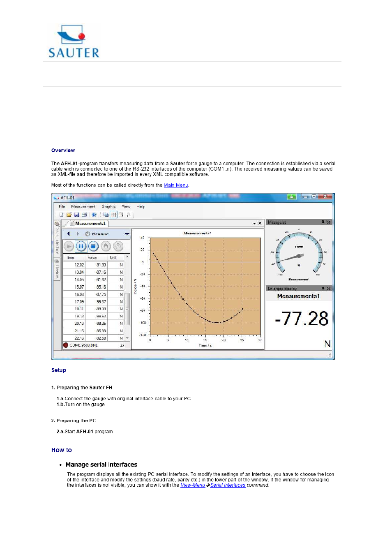
Task: Click the AFH-01 title bar app icon
Action: 56,198
